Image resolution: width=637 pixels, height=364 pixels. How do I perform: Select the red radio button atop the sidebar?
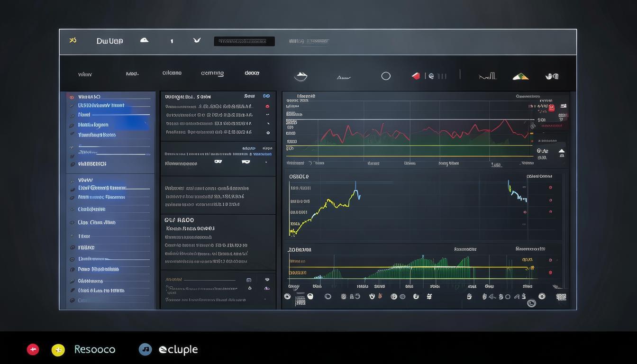pyautogui.click(x=72, y=97)
